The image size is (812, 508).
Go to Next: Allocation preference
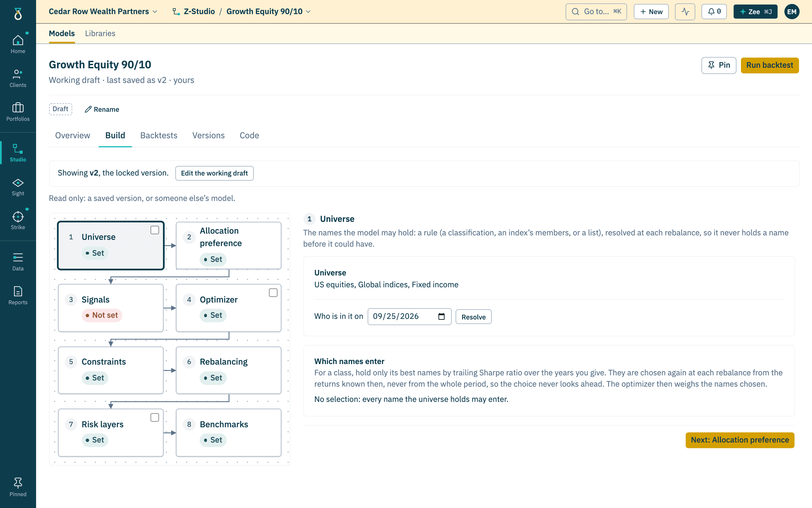click(740, 440)
